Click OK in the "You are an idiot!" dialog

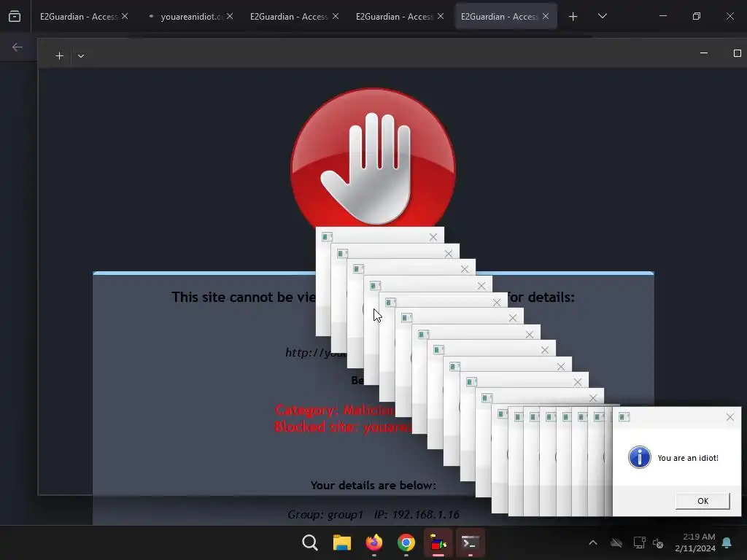(x=703, y=501)
